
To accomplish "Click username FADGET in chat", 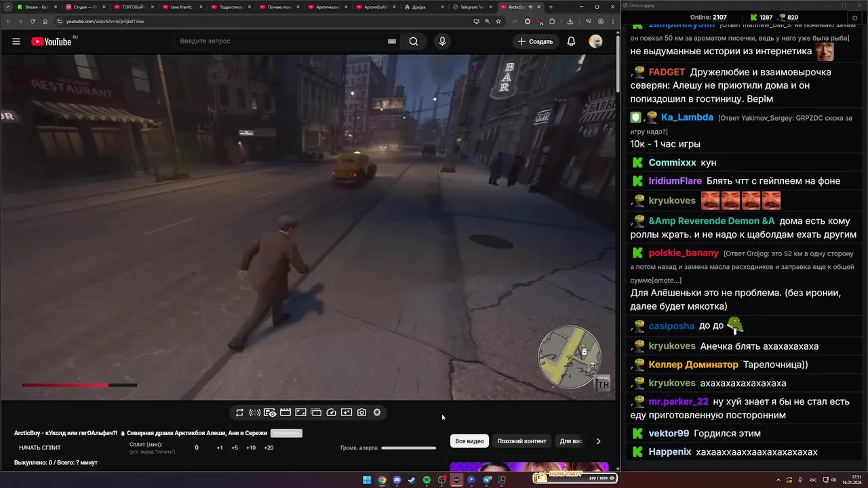I will click(667, 73).
